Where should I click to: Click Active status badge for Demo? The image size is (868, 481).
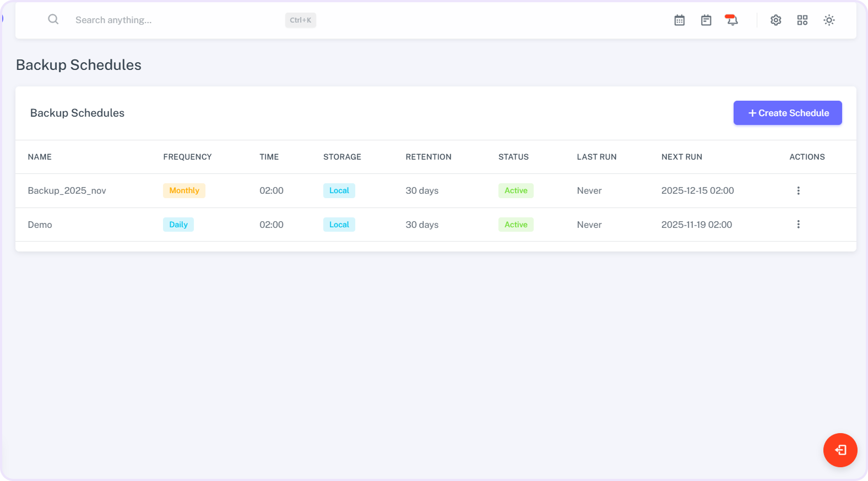click(516, 225)
